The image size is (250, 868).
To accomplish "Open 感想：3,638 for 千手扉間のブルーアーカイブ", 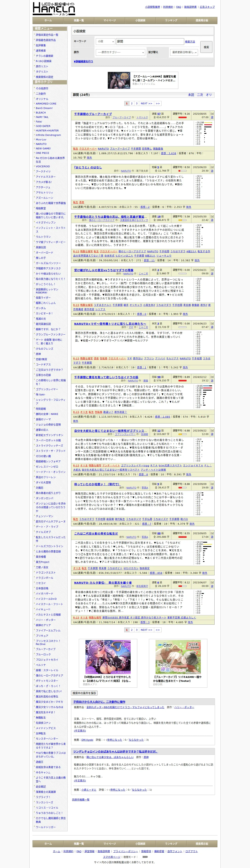I will point(169,153).
